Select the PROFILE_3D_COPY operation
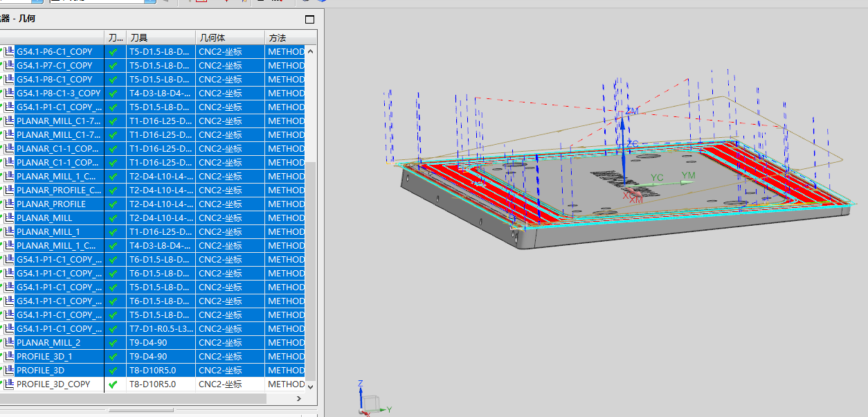This screenshot has width=868, height=417. click(53, 384)
